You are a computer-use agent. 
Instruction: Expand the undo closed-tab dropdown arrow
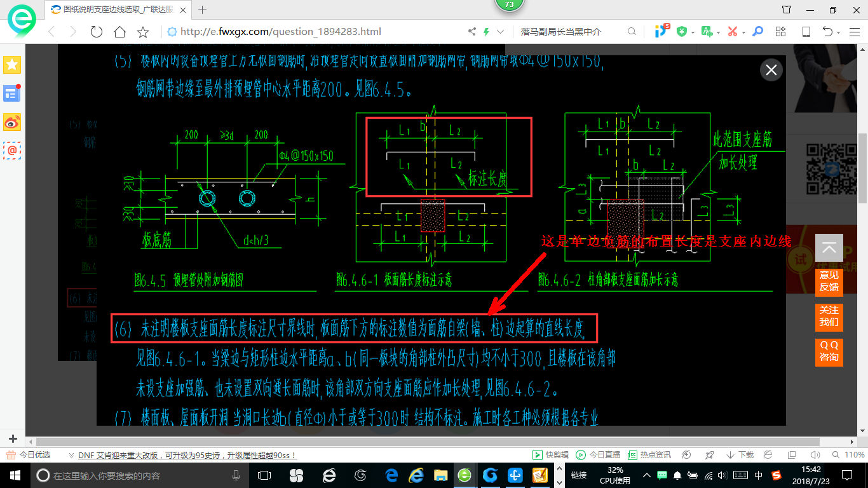839,32
